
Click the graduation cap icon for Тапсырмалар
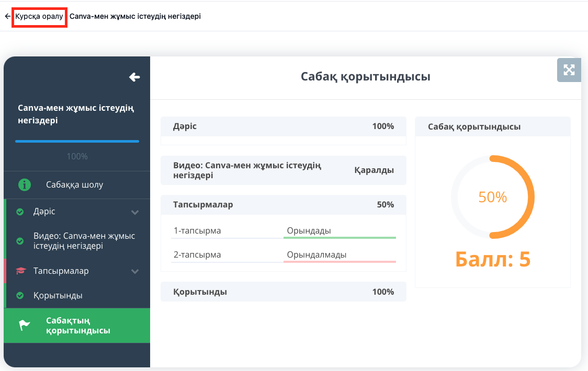tap(21, 271)
